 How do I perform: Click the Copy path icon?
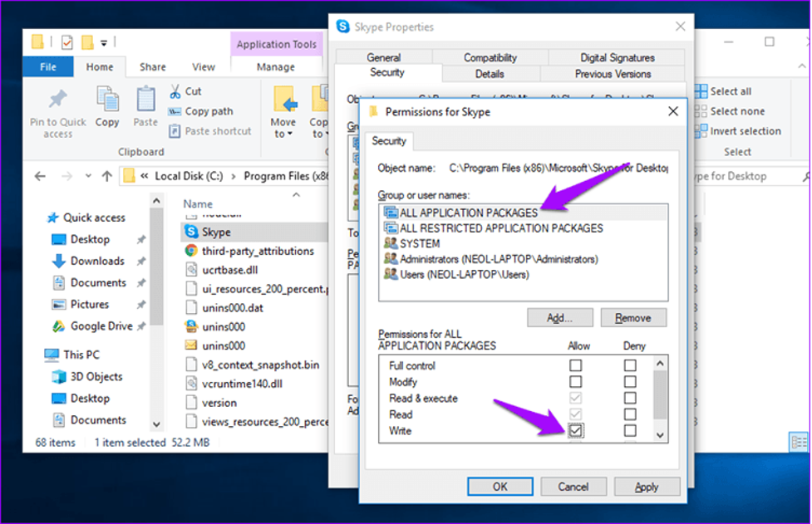175,112
